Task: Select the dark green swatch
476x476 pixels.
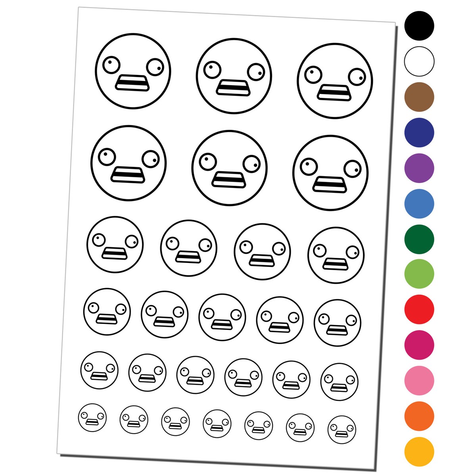Action: [x=419, y=239]
